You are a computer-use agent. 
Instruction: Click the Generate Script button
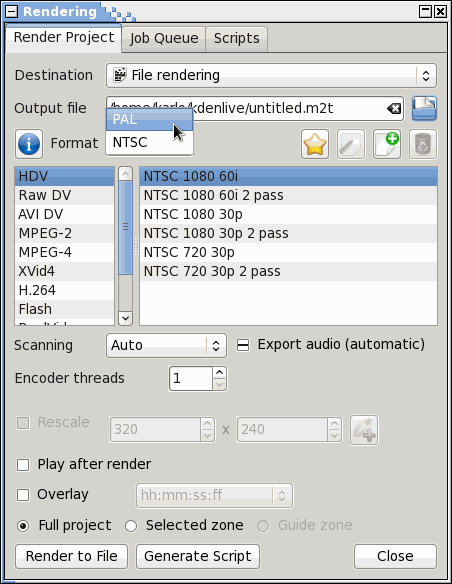[198, 556]
